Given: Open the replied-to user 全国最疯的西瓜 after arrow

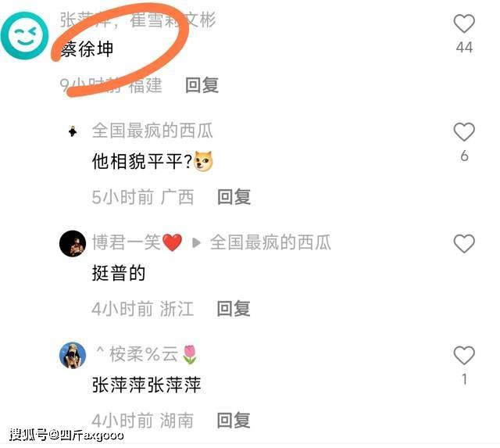Looking at the screenshot, I should [x=270, y=242].
